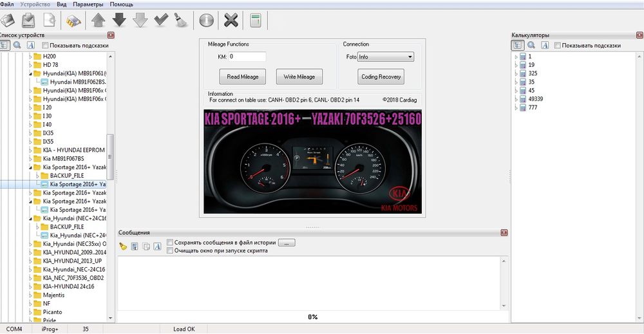Expand the Picanto folder

[x=30, y=312]
